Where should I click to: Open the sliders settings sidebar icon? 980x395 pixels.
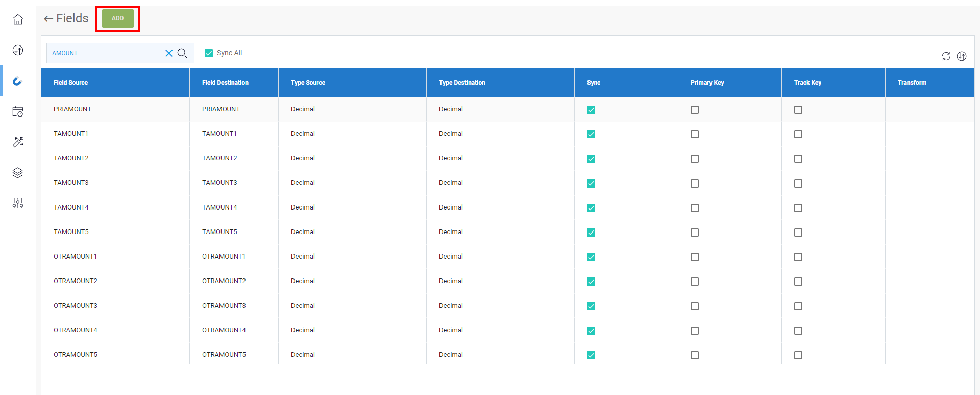pos(18,203)
